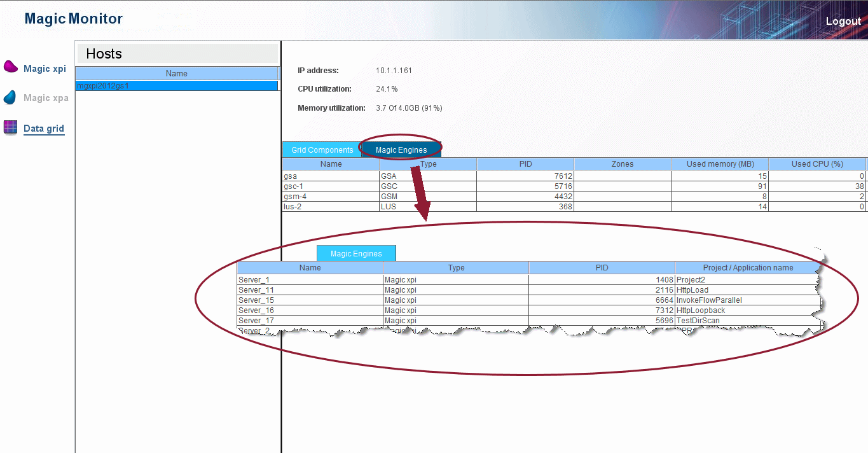Click the HttpLoopback application name cell
This screenshot has width=868, height=453.
(x=748, y=310)
